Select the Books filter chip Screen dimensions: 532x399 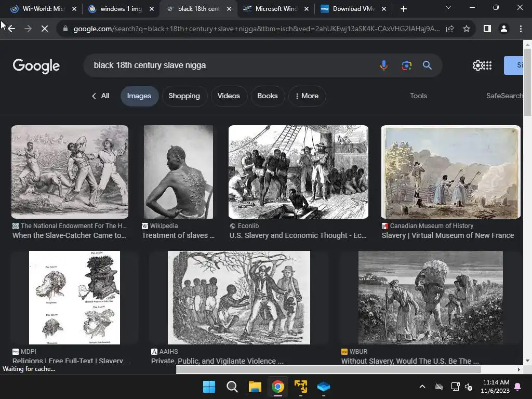click(268, 96)
